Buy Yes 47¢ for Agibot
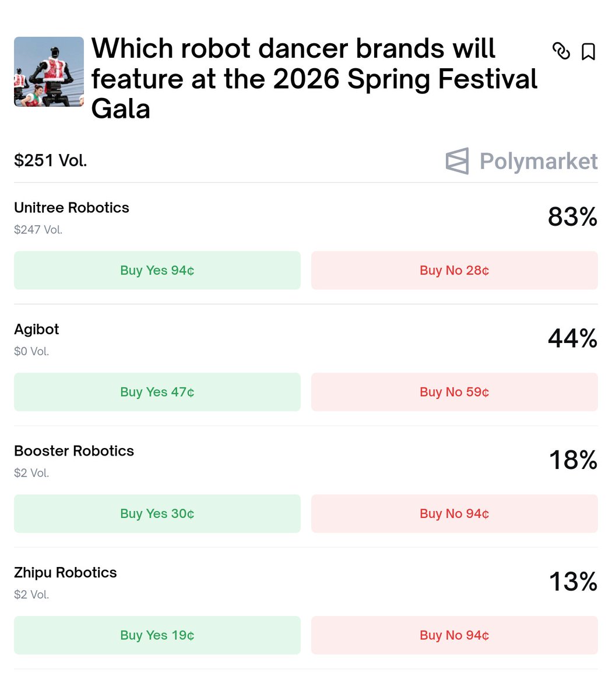The width and height of the screenshot is (612, 700). point(157,392)
